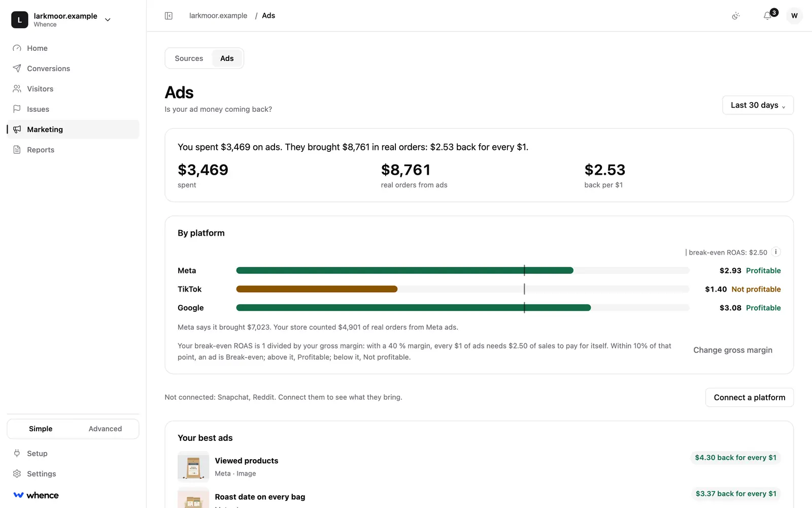Select the Sources tab
Viewport: 812px width, 508px height.
[189, 58]
